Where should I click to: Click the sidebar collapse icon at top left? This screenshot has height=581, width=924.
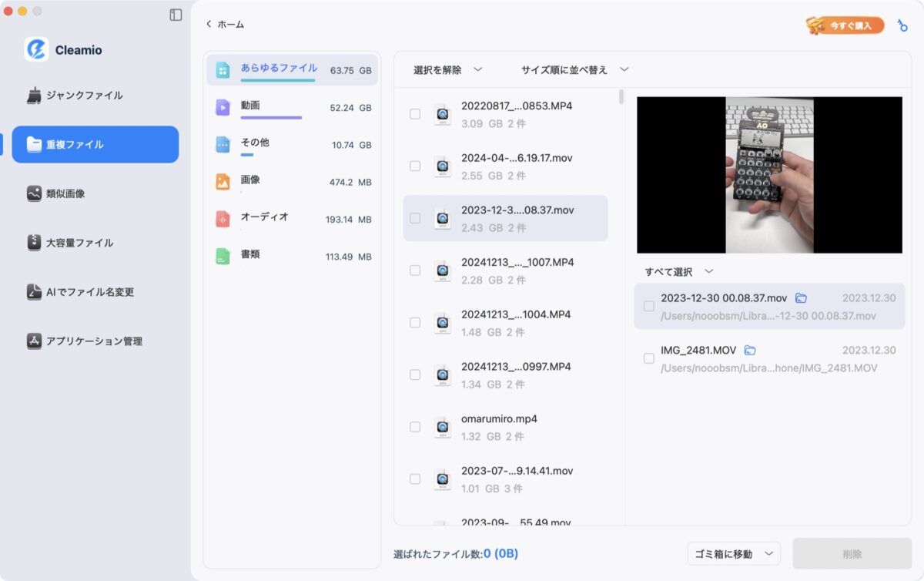(177, 13)
